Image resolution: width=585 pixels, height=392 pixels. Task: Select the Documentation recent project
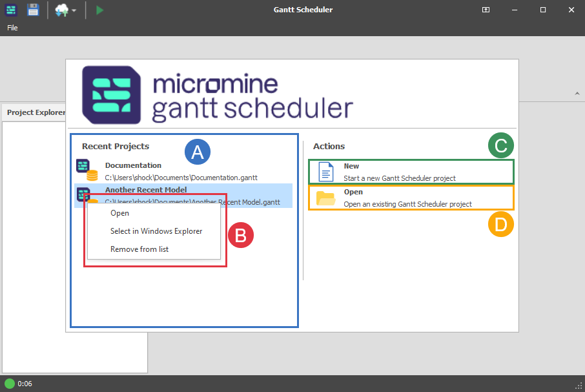coord(183,171)
